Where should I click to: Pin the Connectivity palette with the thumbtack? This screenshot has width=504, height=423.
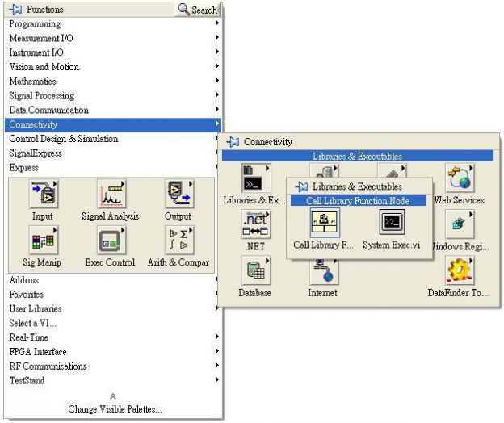[x=233, y=141]
